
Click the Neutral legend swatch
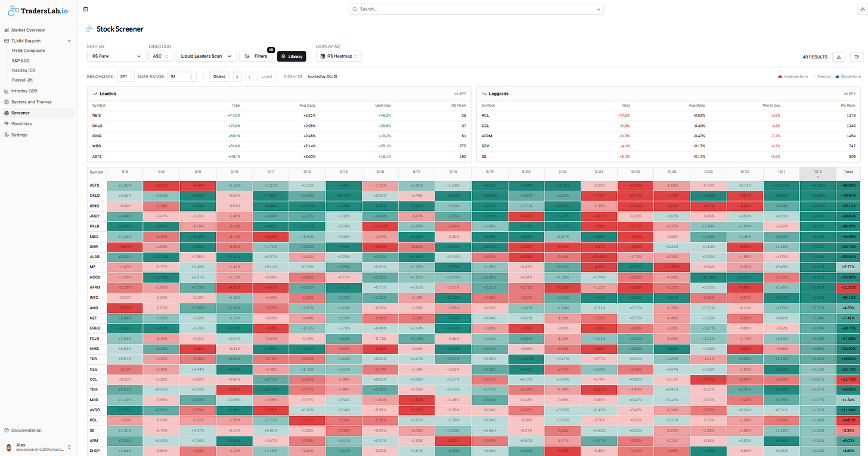pyautogui.click(x=813, y=76)
